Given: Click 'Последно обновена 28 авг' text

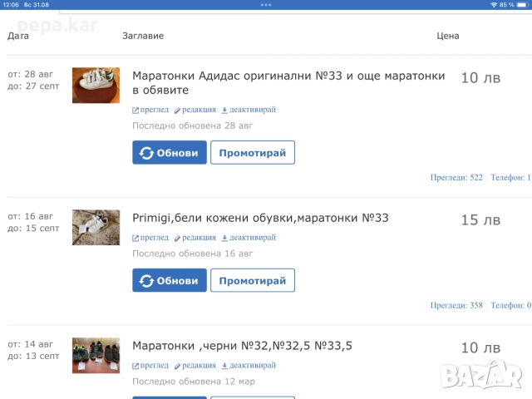Looking at the screenshot, I should tap(193, 126).
